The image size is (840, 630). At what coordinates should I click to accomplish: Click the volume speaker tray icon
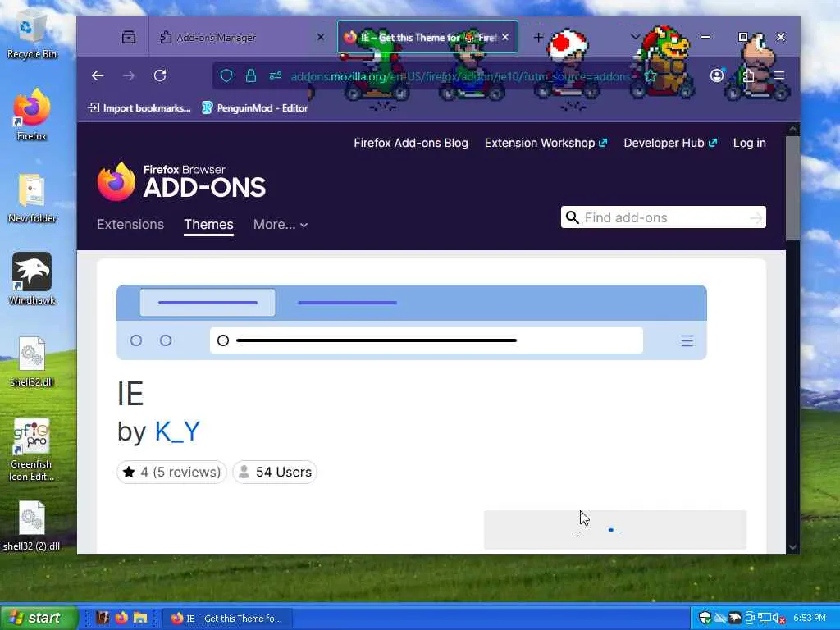click(779, 619)
